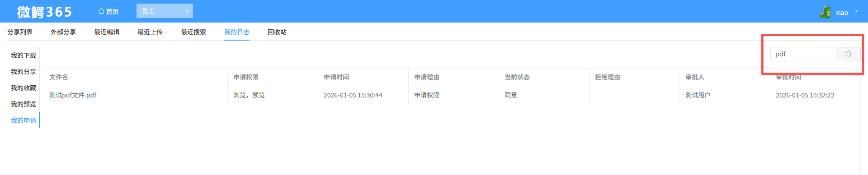Image resolution: width=868 pixels, height=175 pixels.
Task: Open 最近搜索 tab
Action: point(193,32)
